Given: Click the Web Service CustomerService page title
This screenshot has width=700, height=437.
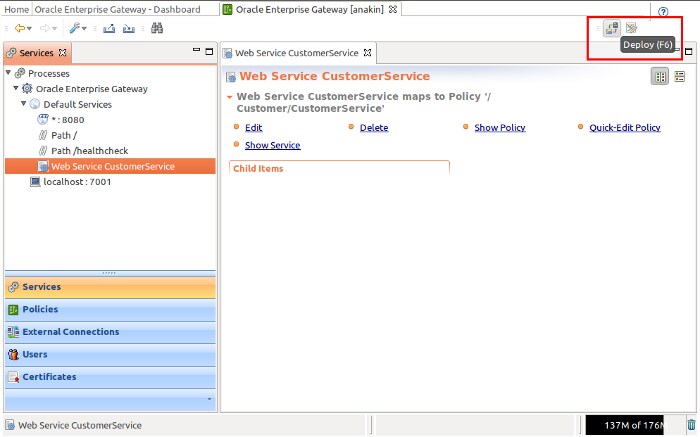Looking at the screenshot, I should [334, 76].
